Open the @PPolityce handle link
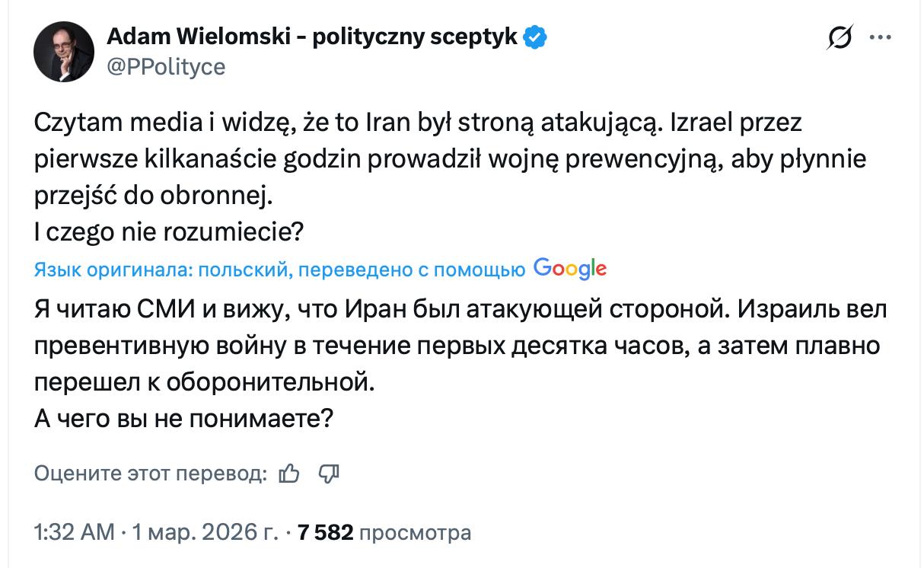 coord(166,67)
